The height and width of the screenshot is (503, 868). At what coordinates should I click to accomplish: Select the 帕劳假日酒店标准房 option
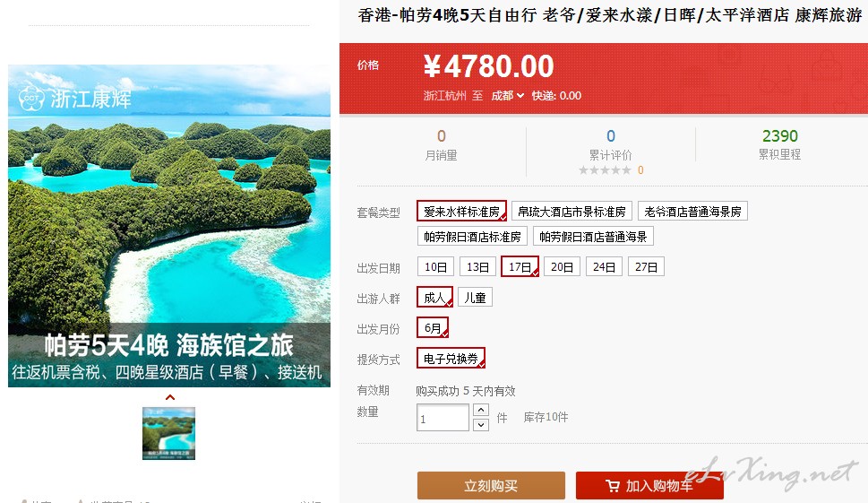point(472,237)
